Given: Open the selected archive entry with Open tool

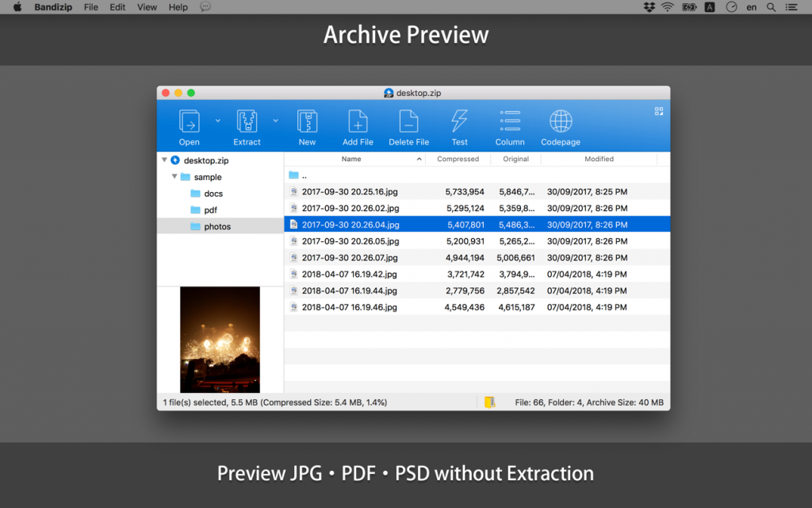Looking at the screenshot, I should tap(189, 123).
